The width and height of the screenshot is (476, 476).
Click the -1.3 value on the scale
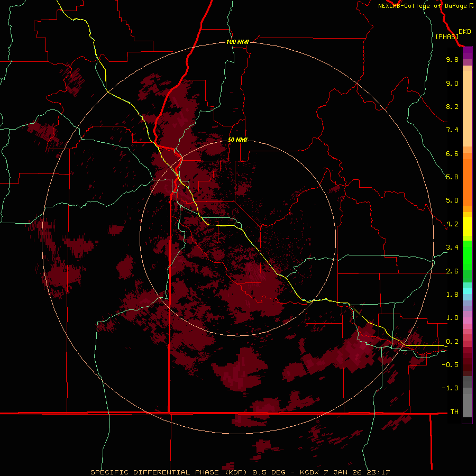pos(450,388)
